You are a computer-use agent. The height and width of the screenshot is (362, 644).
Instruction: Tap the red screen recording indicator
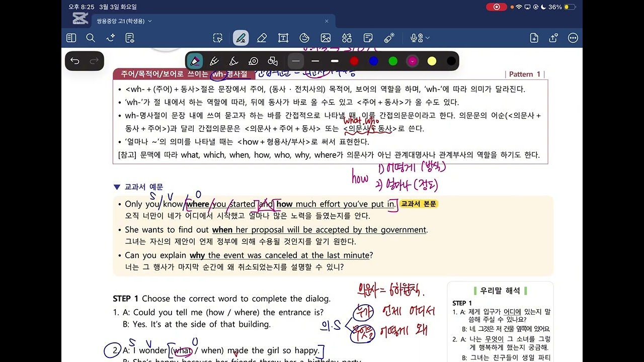click(497, 7)
